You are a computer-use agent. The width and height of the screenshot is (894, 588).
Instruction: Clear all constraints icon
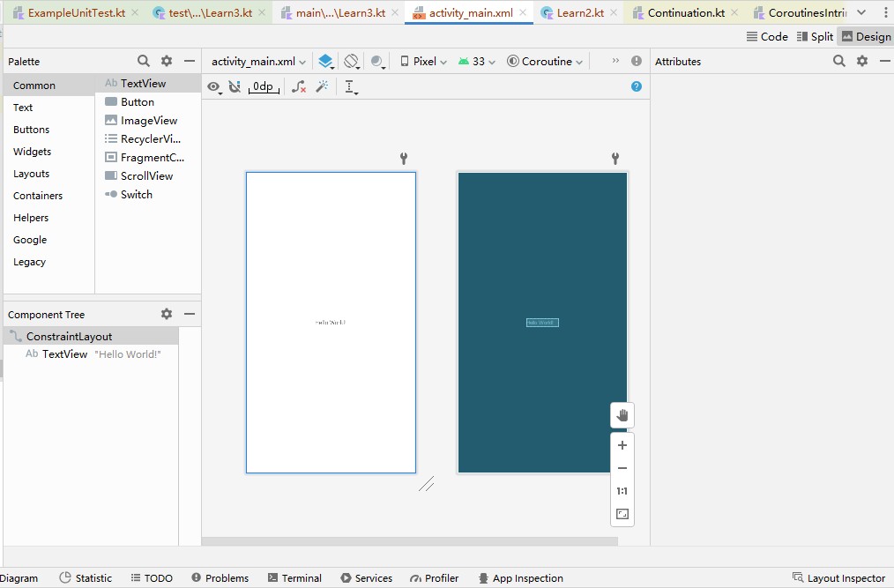299,86
